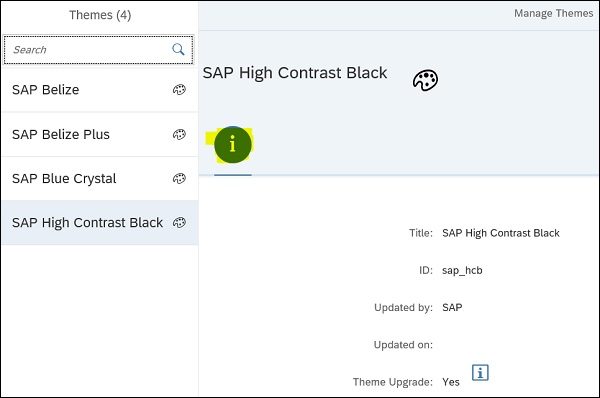Focus the theme Search input field

click(x=99, y=50)
